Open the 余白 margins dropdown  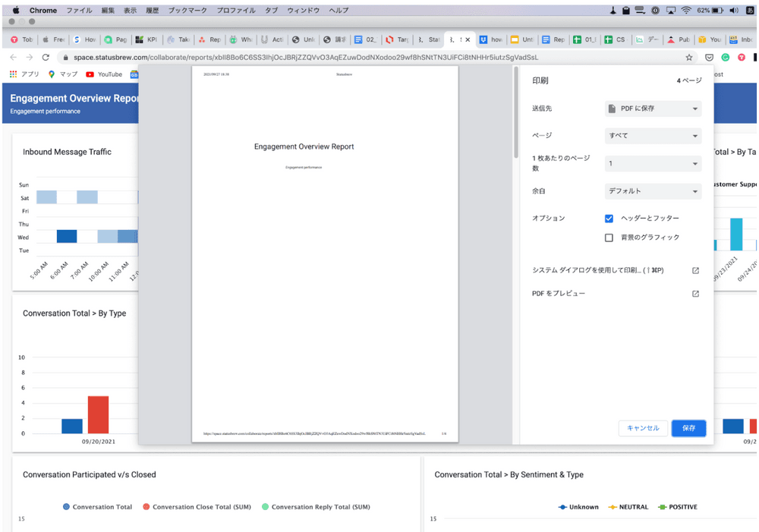(653, 191)
